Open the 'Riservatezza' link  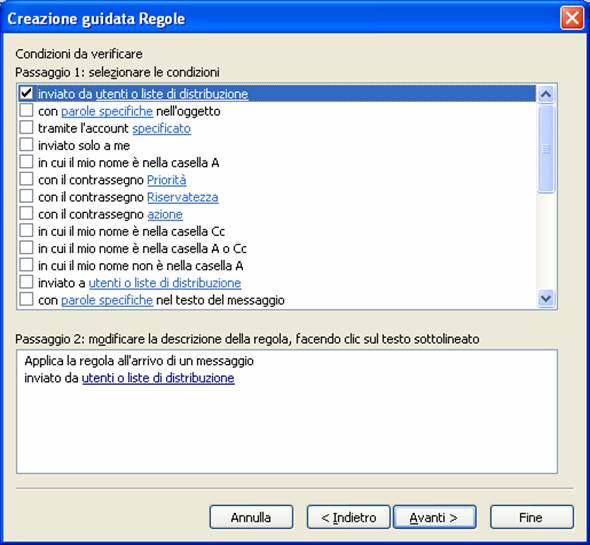(x=182, y=197)
